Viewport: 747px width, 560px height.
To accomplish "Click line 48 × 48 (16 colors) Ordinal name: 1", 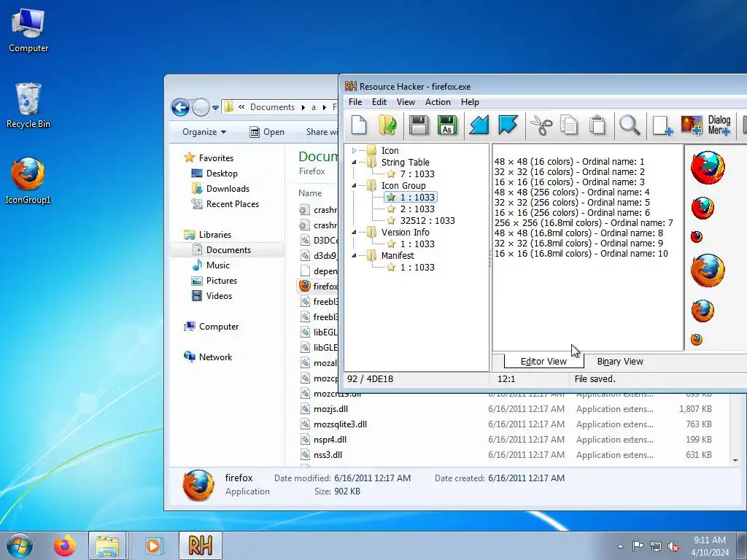I will tap(569, 161).
